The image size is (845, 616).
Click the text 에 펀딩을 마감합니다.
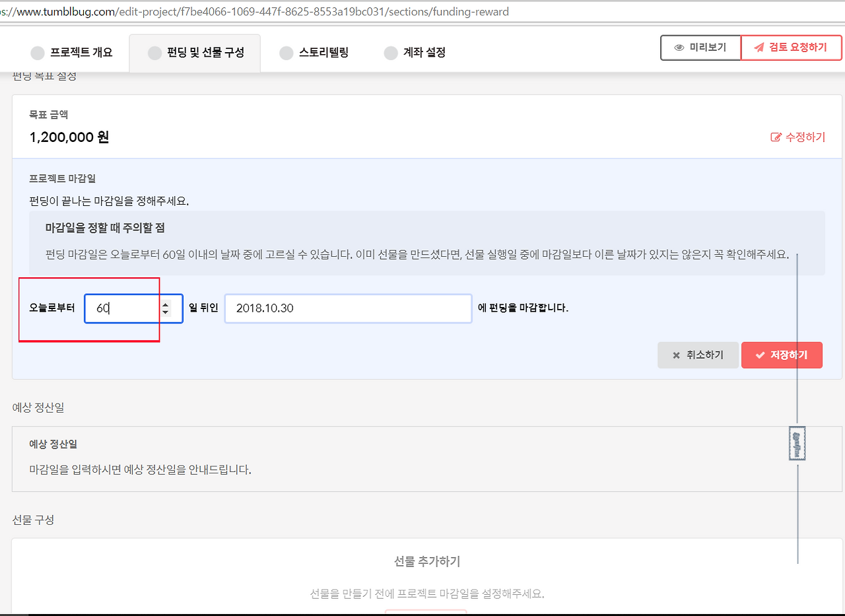pos(523,308)
